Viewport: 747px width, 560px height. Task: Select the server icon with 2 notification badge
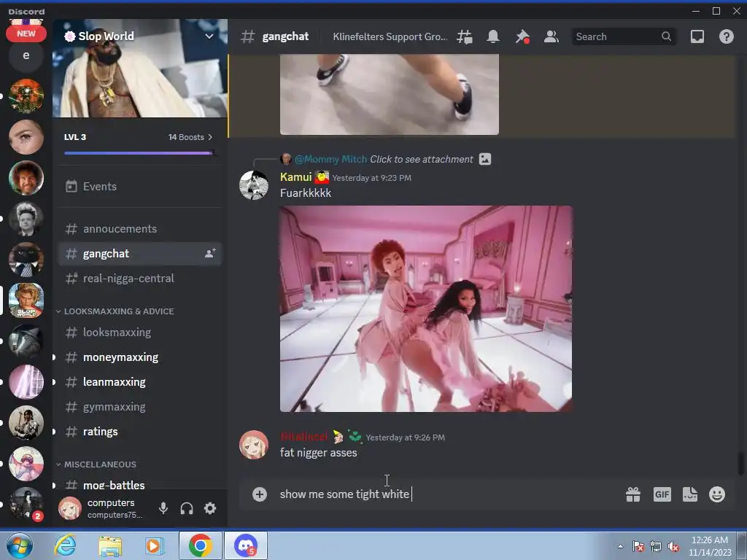click(x=26, y=503)
